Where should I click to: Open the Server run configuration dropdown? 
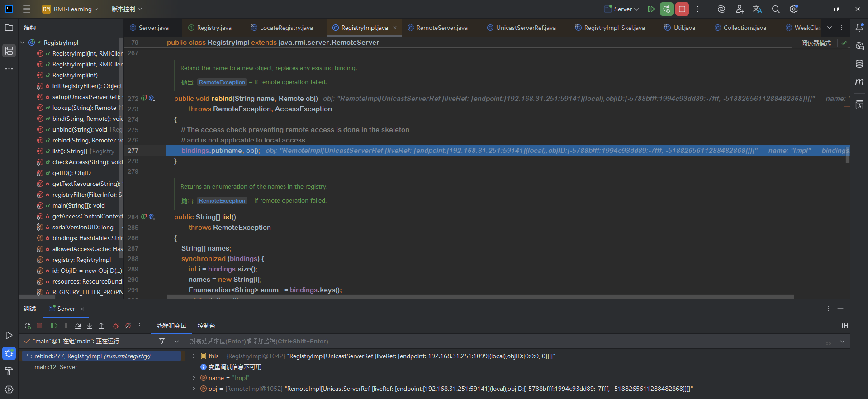point(622,9)
